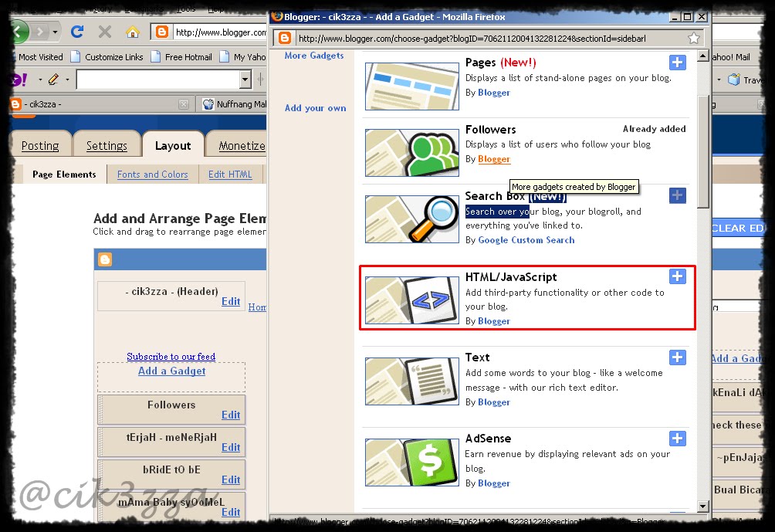Click the Blogger link under Text gadget
The image size is (775, 532).
pyautogui.click(x=494, y=402)
